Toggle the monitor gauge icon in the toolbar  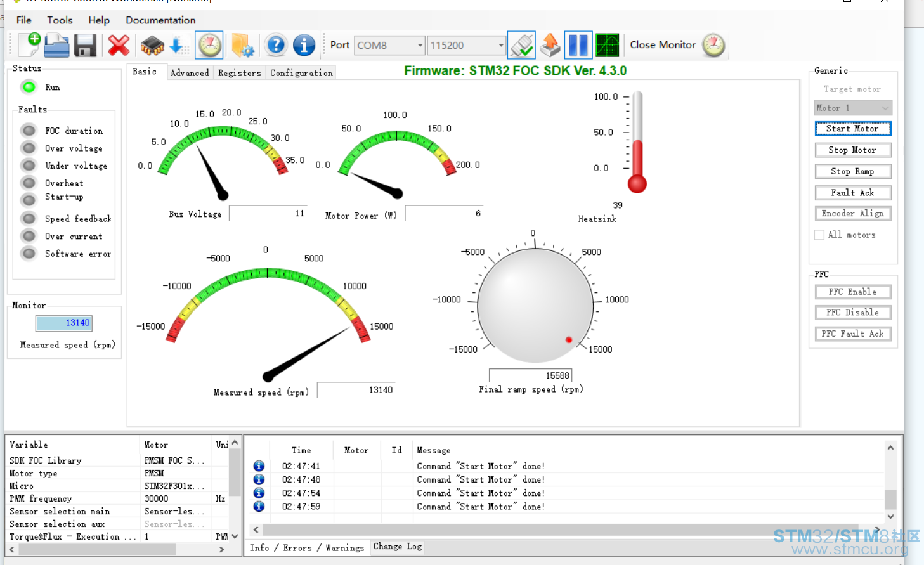[209, 45]
